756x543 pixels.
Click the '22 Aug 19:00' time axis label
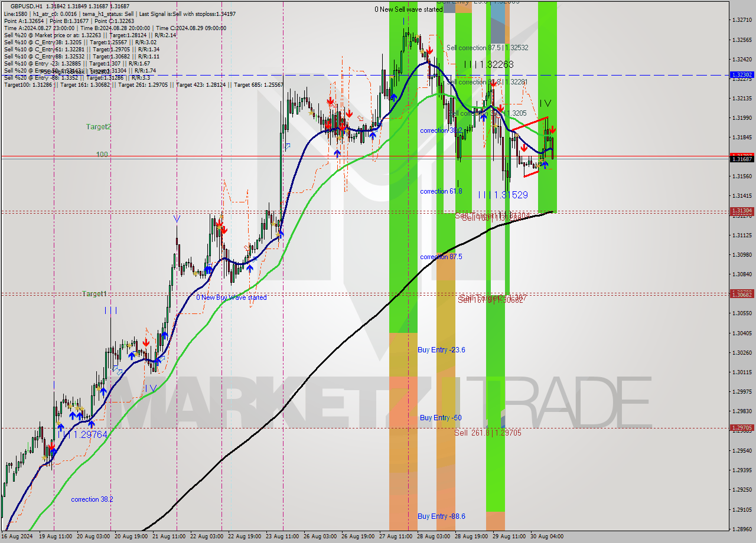point(245,537)
